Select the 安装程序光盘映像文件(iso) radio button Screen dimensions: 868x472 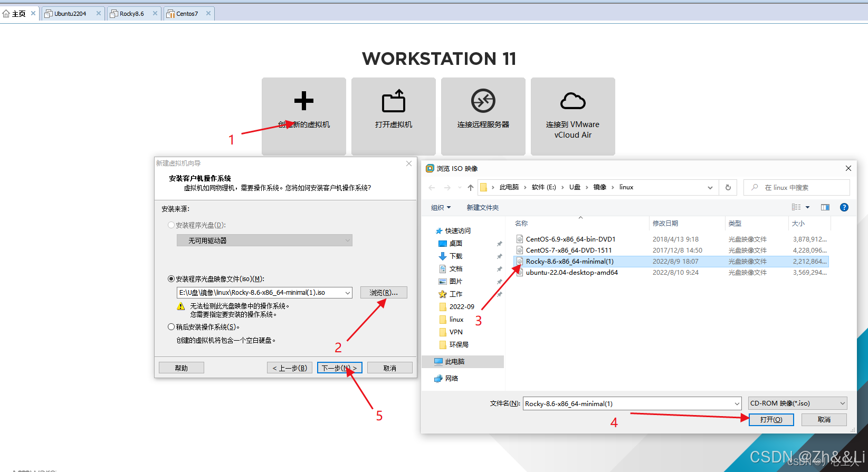click(x=171, y=279)
